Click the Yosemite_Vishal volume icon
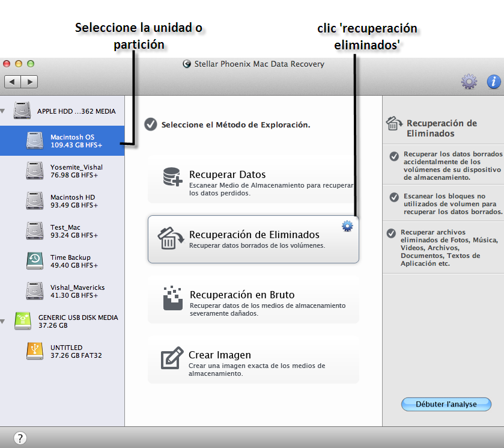 35,171
